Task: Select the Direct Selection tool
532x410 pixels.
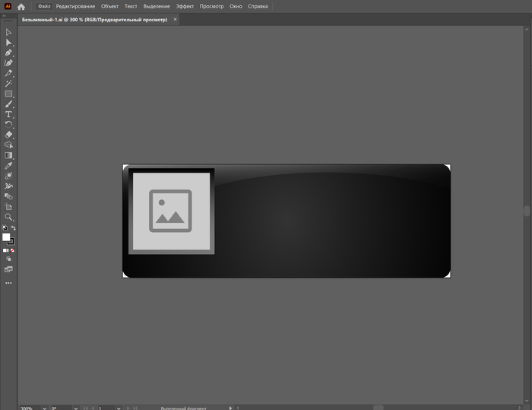Action: coord(8,43)
